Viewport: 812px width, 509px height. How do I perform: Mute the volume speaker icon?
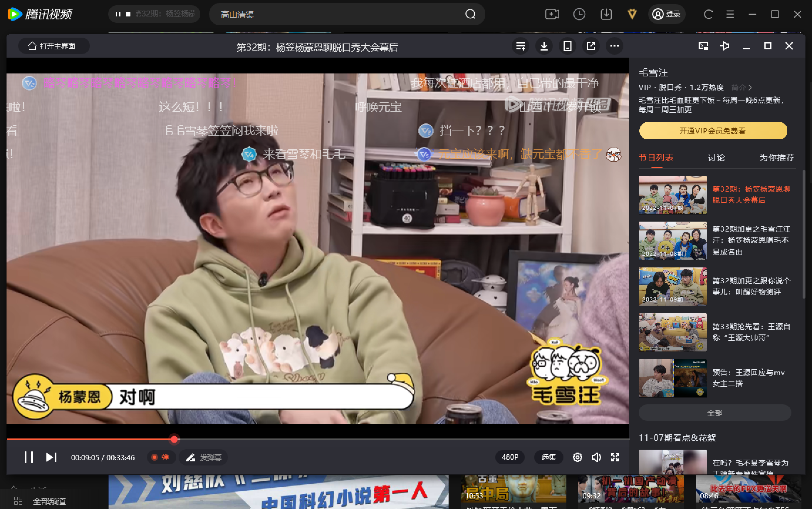596,457
